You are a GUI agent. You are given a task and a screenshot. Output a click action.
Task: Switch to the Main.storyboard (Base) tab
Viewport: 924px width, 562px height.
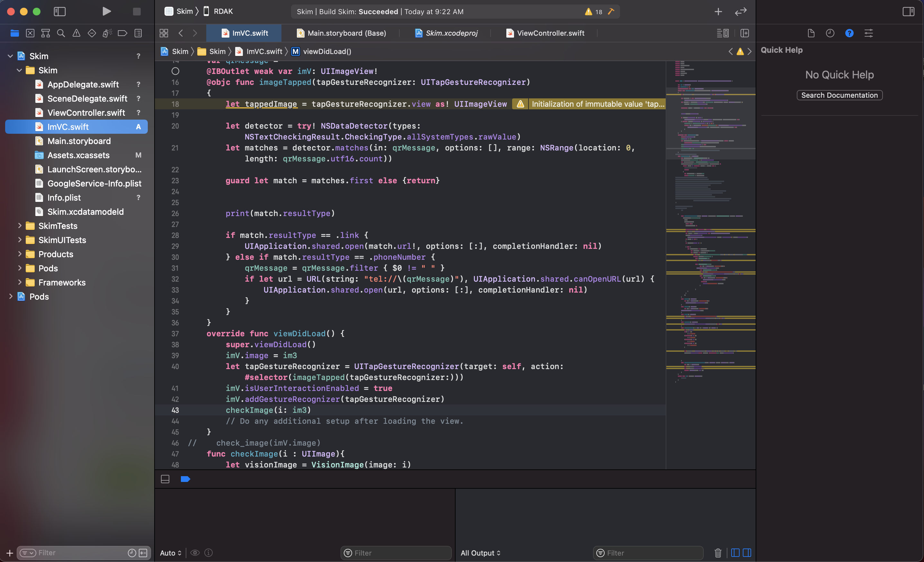click(346, 33)
